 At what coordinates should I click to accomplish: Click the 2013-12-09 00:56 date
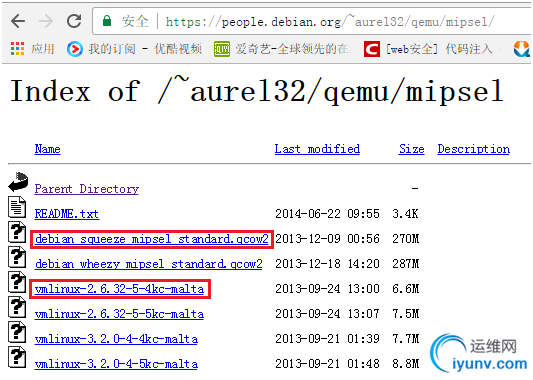[x=327, y=239]
